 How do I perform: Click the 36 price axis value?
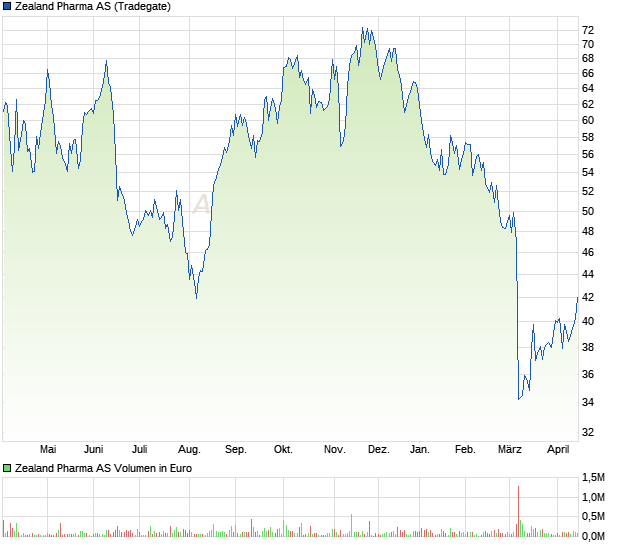click(x=588, y=374)
